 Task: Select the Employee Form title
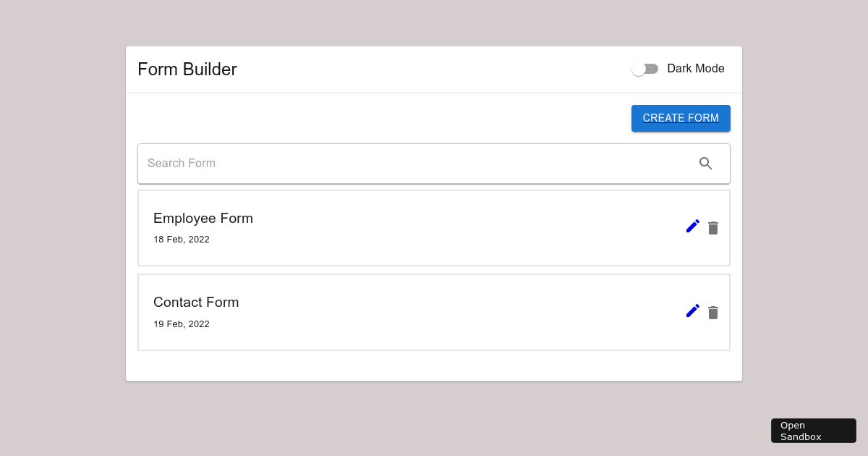pyautogui.click(x=203, y=219)
